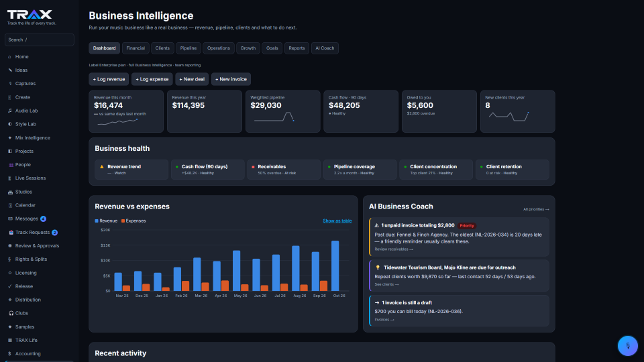Open the Weighted pipeline card

[x=283, y=111]
